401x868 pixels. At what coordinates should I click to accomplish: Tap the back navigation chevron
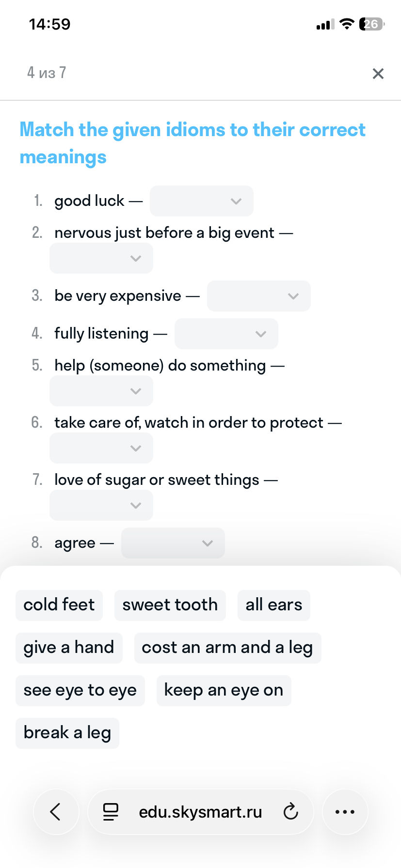pos(56,812)
